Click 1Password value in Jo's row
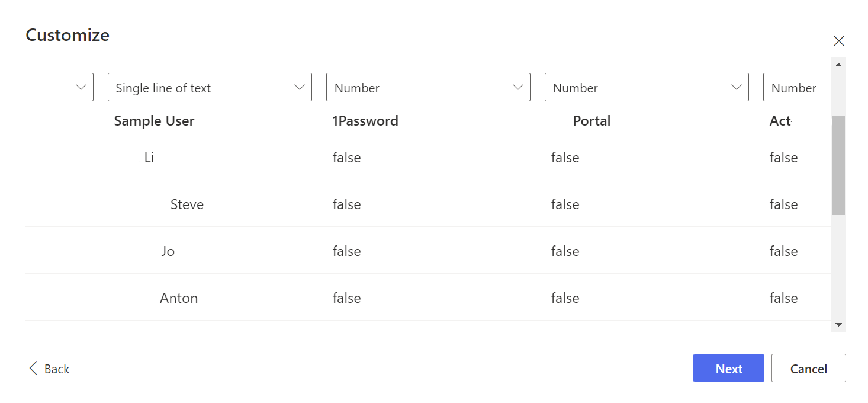 coord(346,251)
